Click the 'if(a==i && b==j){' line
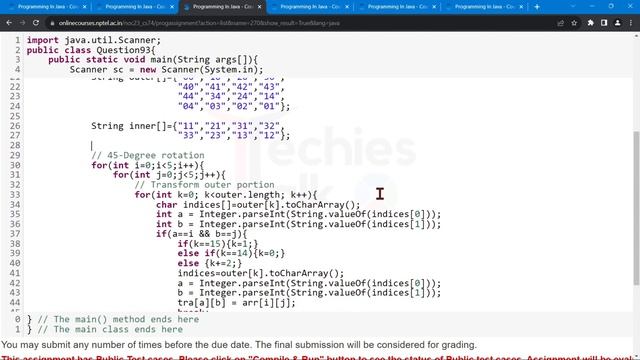Image resolution: width=640 pixels, height=360 pixels. point(202,234)
